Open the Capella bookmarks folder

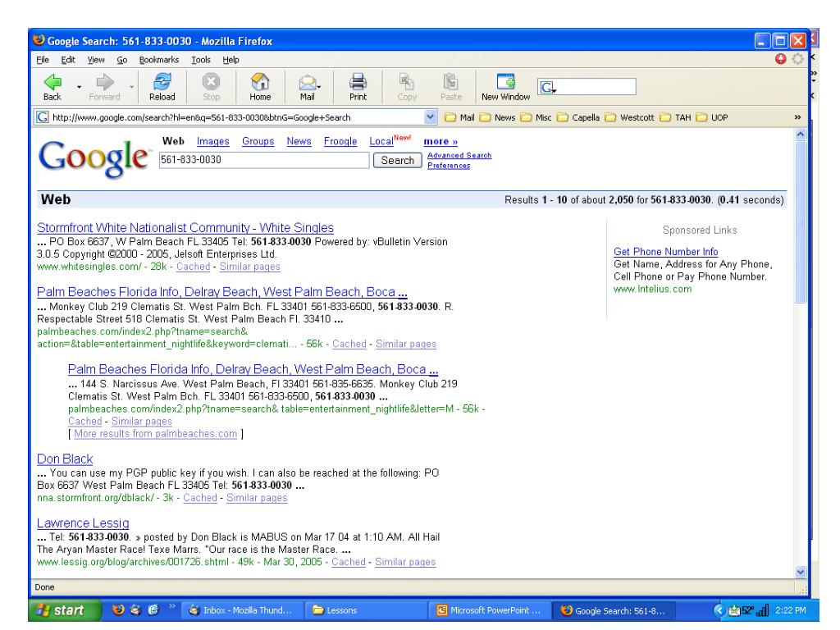click(x=578, y=117)
